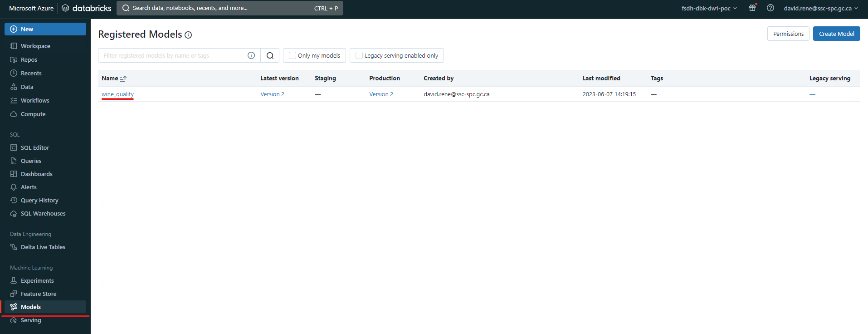Open Experiments in the sidebar
The width and height of the screenshot is (868, 334).
(x=37, y=280)
